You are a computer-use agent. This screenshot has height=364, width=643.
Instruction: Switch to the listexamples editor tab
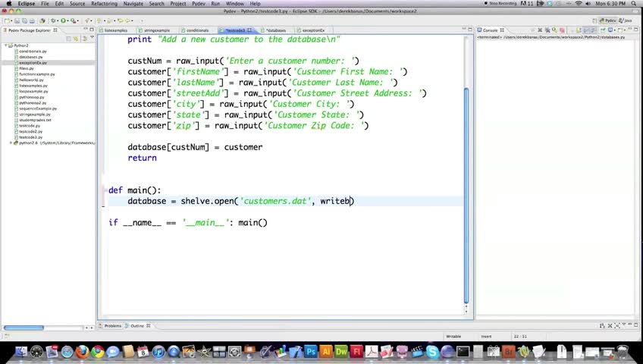click(x=116, y=30)
